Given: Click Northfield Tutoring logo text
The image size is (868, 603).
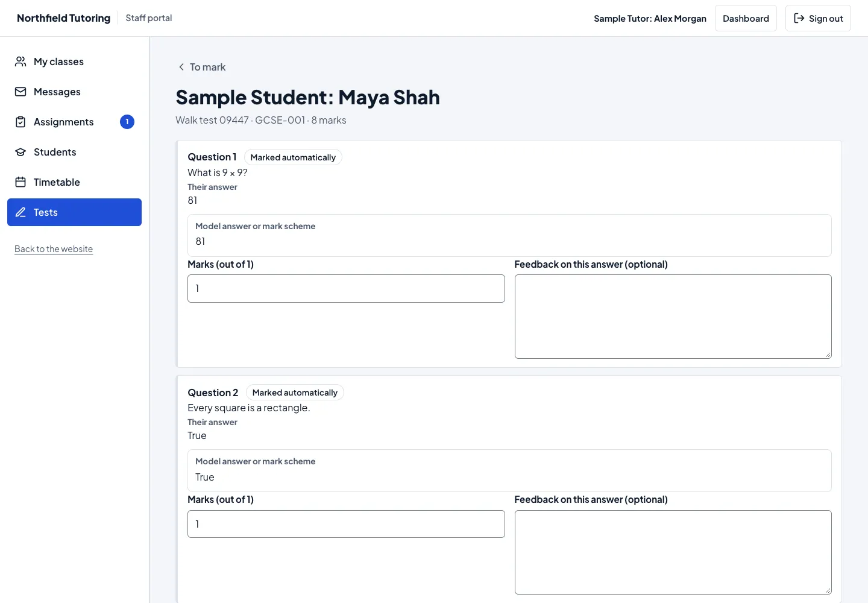Looking at the screenshot, I should [x=64, y=18].
